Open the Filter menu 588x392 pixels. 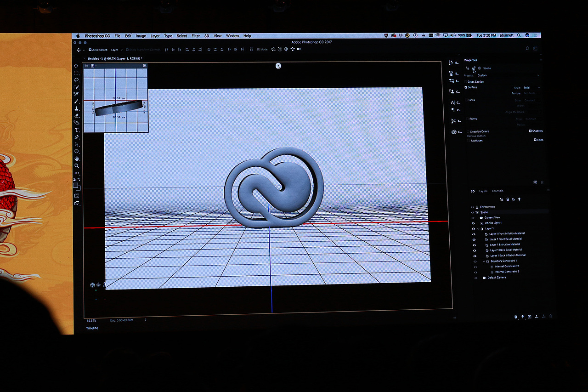point(195,35)
